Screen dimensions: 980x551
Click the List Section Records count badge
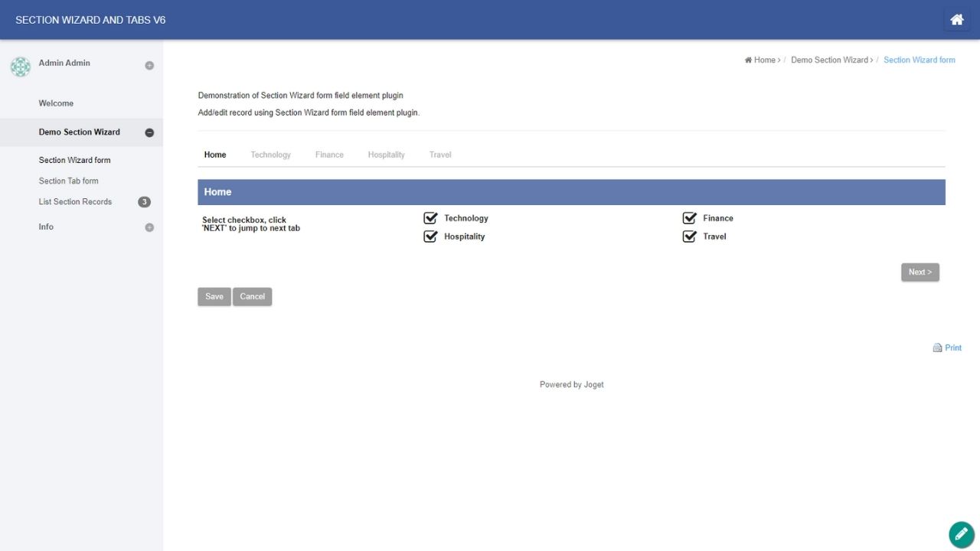(x=144, y=202)
